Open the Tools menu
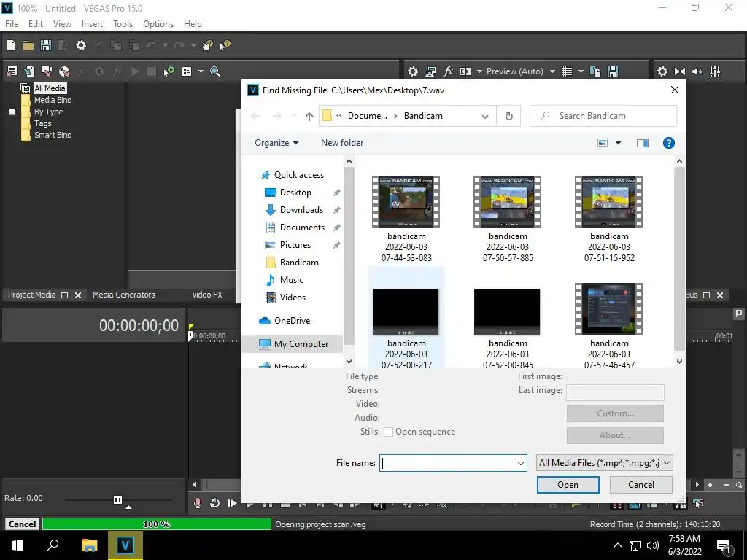Screen dimensions: 747x560 coord(123,24)
